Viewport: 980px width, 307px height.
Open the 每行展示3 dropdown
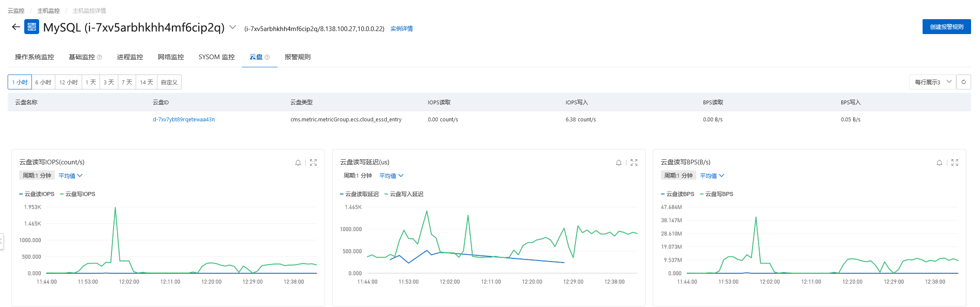pyautogui.click(x=932, y=82)
